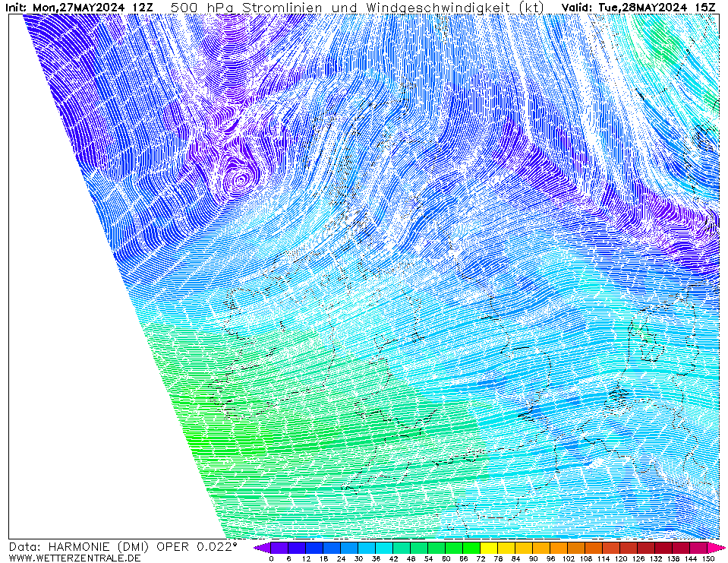Click the legend value 0

tap(271, 558)
